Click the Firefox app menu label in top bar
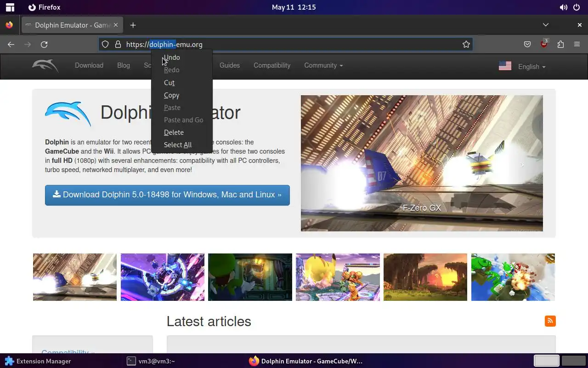Screen dimensions: 588x368 45,7
